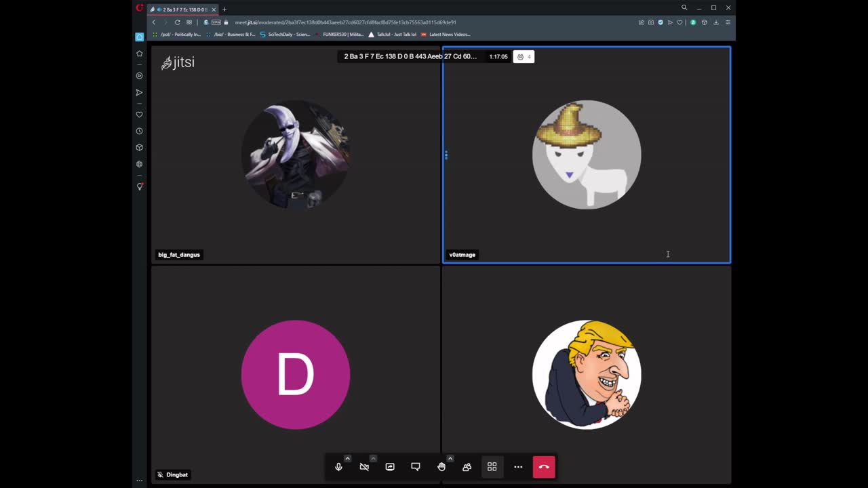Image resolution: width=868 pixels, height=488 pixels.
Task: Open the lightbulb icon with red dot in sidebar
Action: 140,186
